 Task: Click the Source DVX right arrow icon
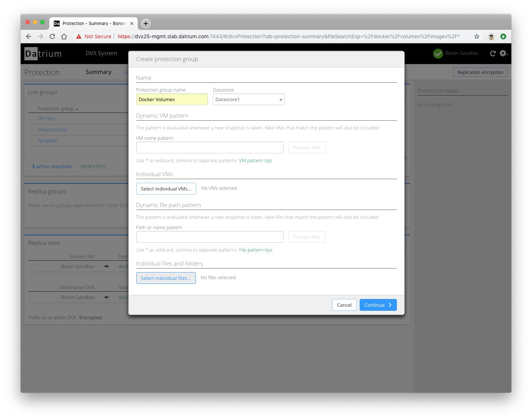click(106, 266)
